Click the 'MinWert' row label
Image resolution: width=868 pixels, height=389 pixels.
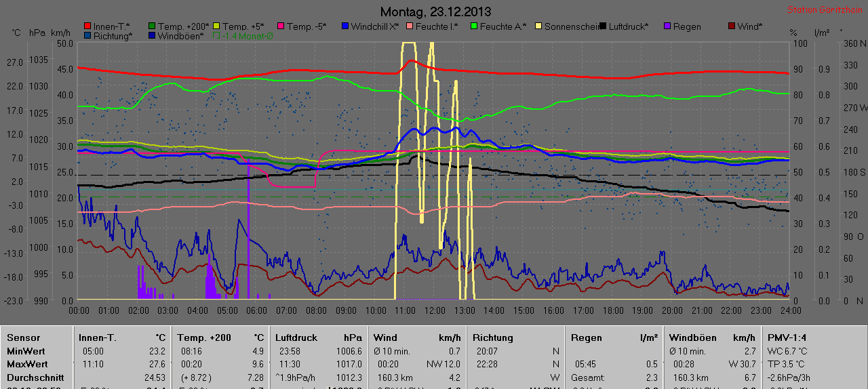(26, 351)
